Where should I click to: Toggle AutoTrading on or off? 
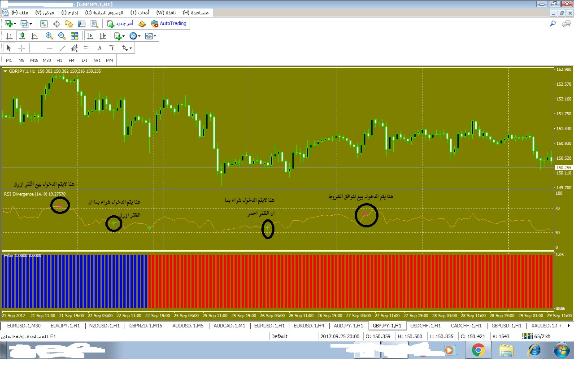coord(169,24)
